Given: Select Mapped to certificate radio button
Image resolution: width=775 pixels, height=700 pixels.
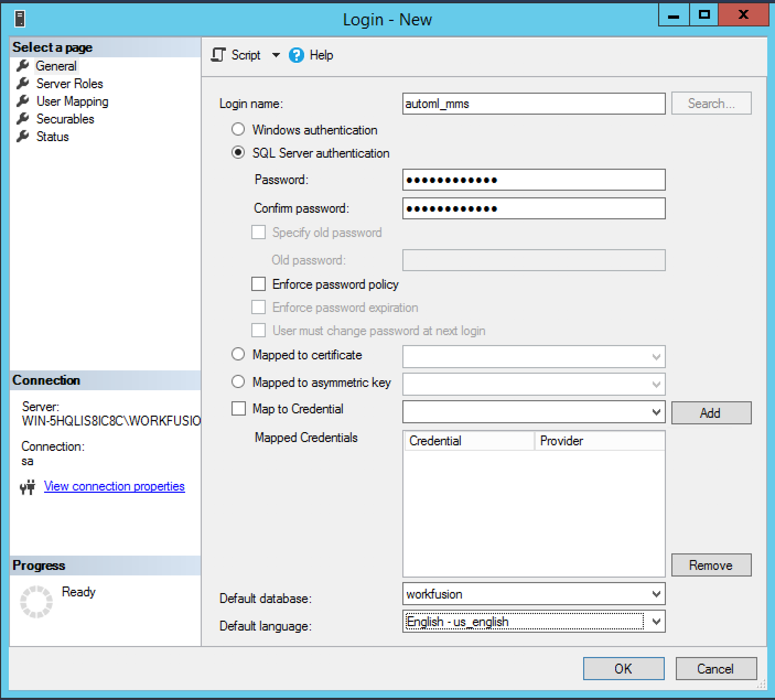Looking at the screenshot, I should pyautogui.click(x=238, y=354).
